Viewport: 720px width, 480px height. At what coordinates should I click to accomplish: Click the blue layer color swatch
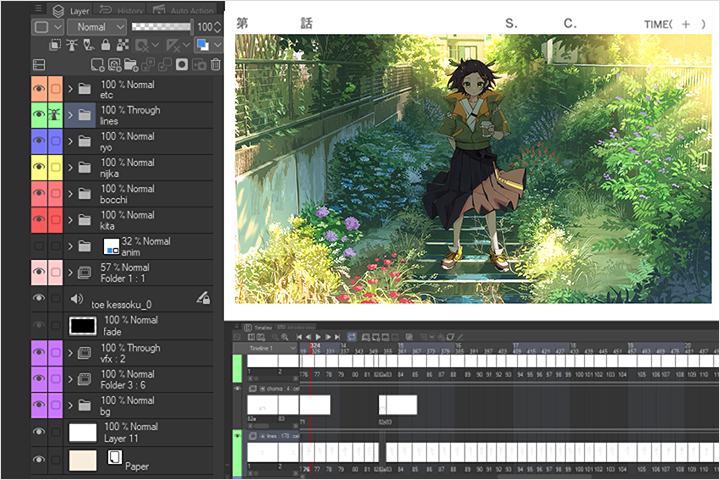pos(202,45)
